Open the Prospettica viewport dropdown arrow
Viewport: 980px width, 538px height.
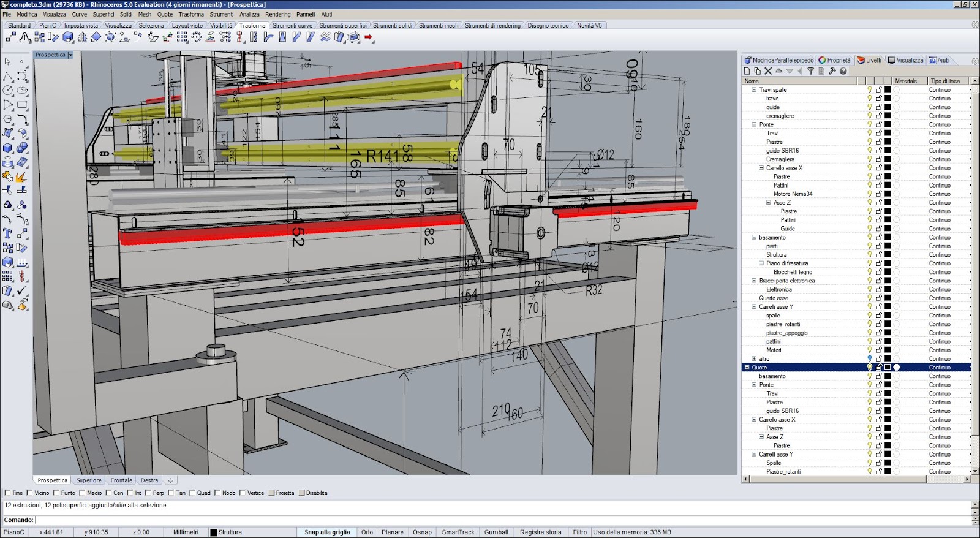click(x=70, y=55)
